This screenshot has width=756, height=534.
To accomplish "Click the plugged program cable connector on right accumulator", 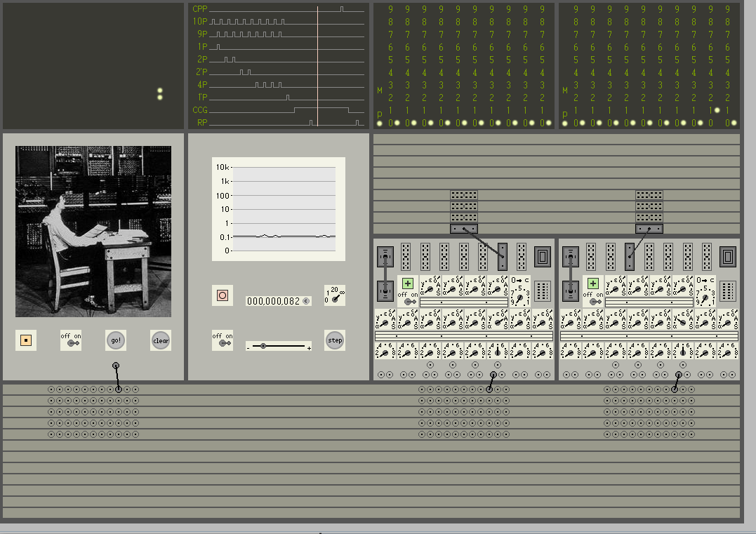I will tap(629, 257).
